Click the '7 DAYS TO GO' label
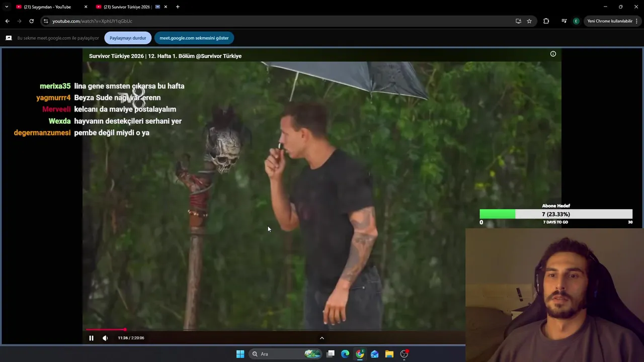 [x=555, y=222]
